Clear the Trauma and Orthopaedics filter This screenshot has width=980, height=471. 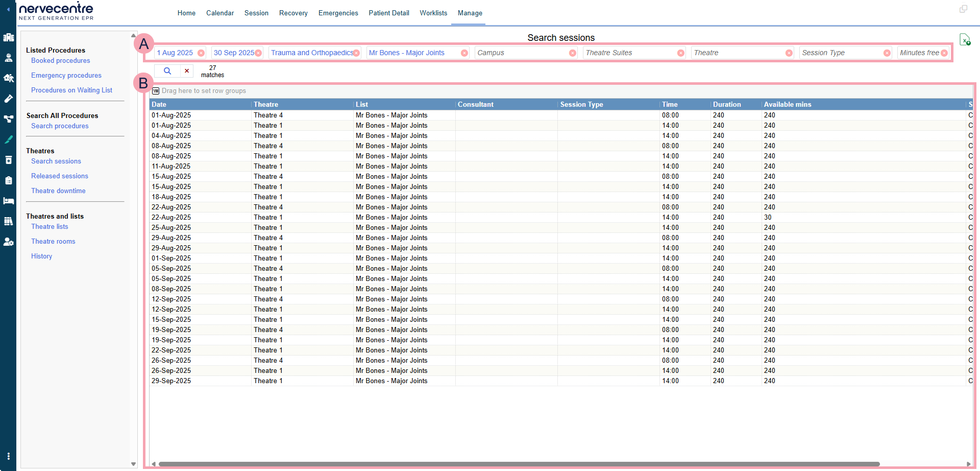356,53
